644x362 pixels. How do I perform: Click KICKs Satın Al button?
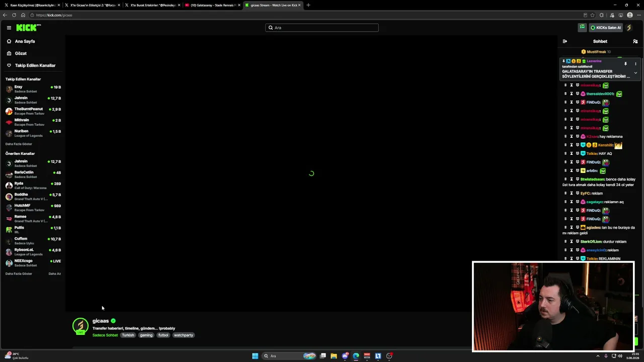click(605, 28)
